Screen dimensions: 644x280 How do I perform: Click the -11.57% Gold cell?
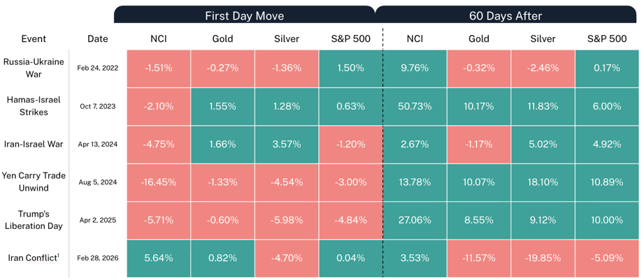[x=478, y=258]
